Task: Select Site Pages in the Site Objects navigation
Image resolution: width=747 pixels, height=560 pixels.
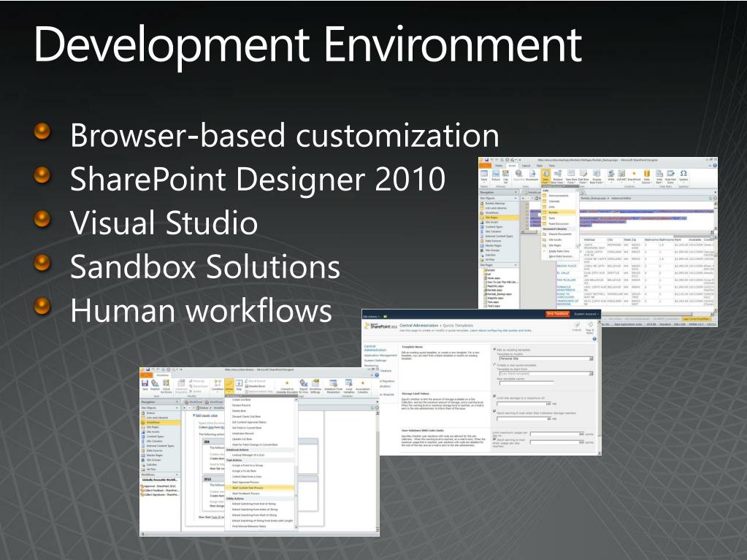Action: coord(499,218)
